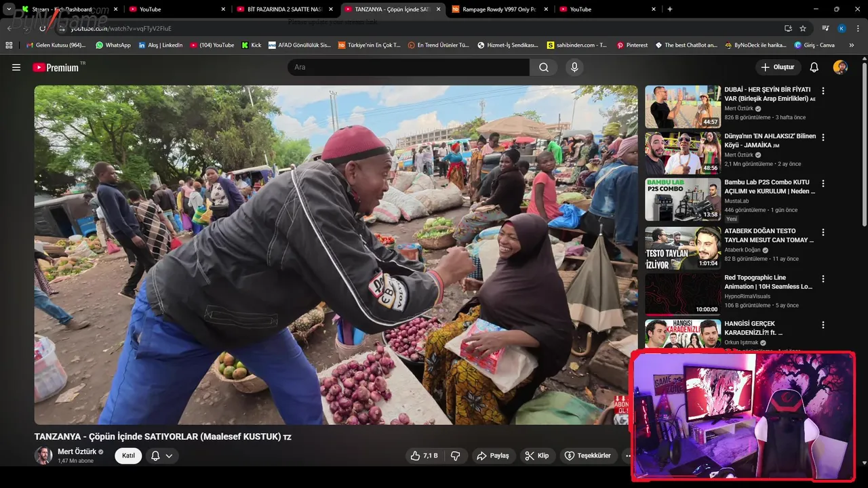Open Dünya'nın 'EN AHLAKSIZ' Bilinen Köyü title

point(770,140)
